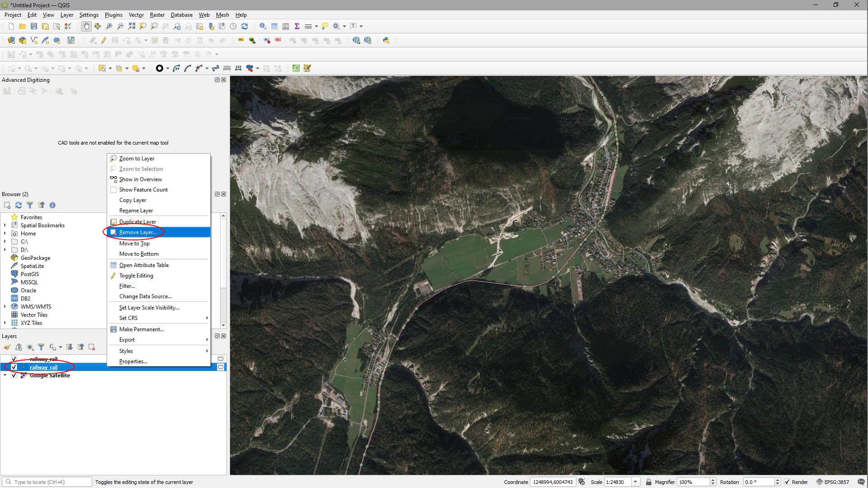Expand XYZ Tiles node in Browser
This screenshot has width=868, height=488.
[5, 323]
